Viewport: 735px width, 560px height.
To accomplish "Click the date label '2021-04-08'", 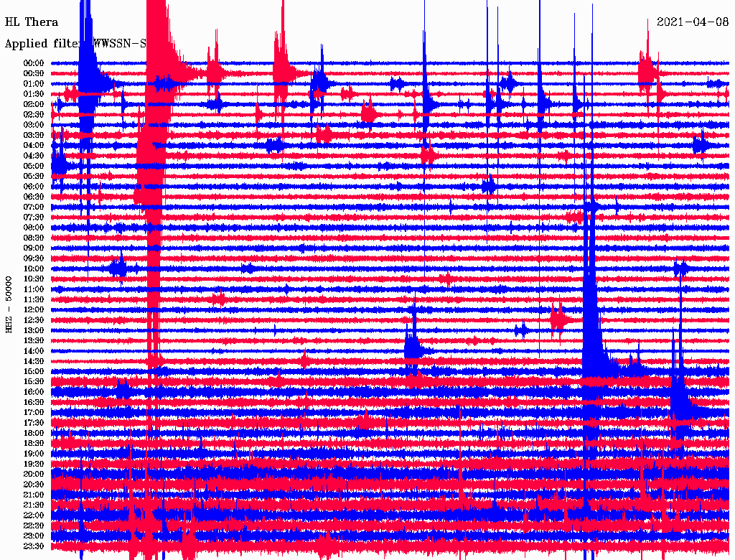I will click(693, 22).
